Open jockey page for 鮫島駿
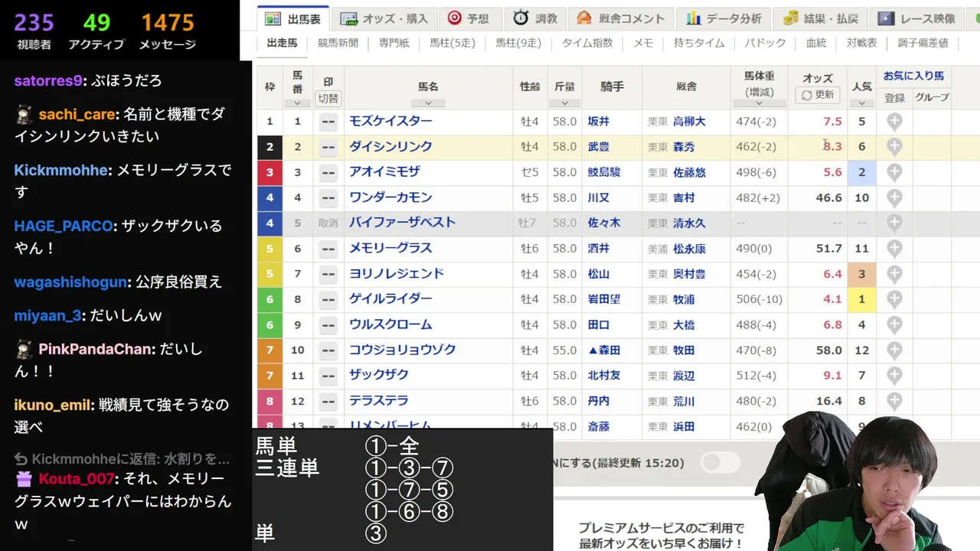Screen dimensions: 980x551 [x=604, y=172]
